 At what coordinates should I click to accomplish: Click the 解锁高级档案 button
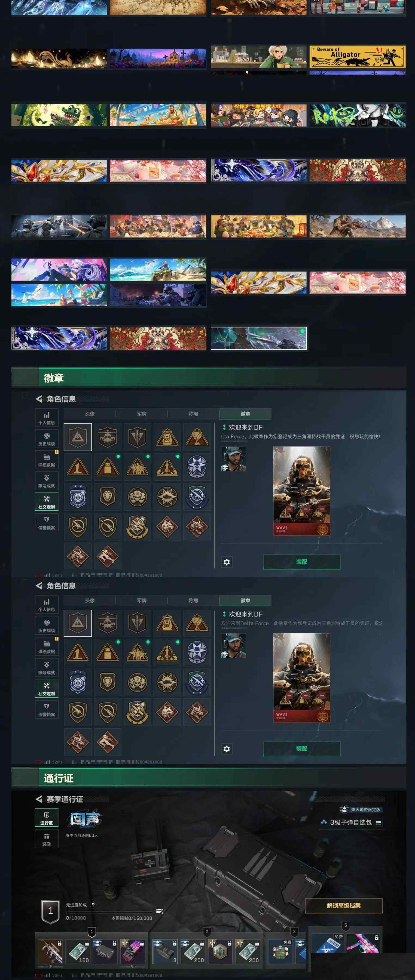(x=343, y=905)
